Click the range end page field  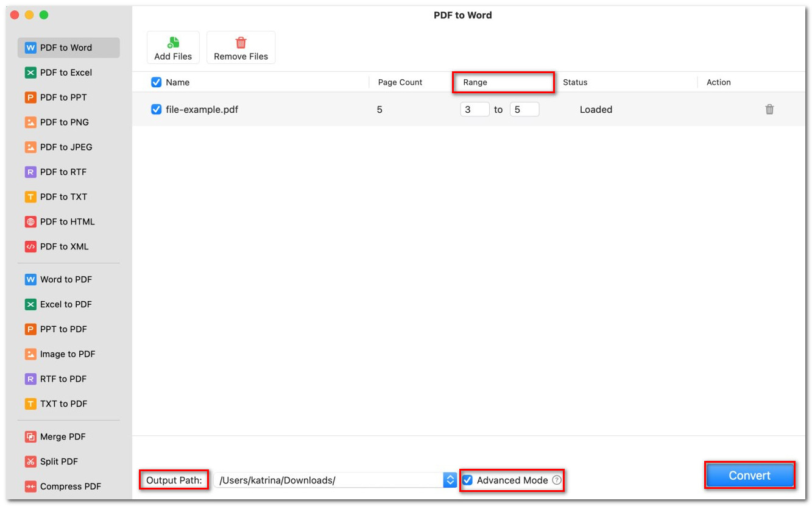(524, 110)
